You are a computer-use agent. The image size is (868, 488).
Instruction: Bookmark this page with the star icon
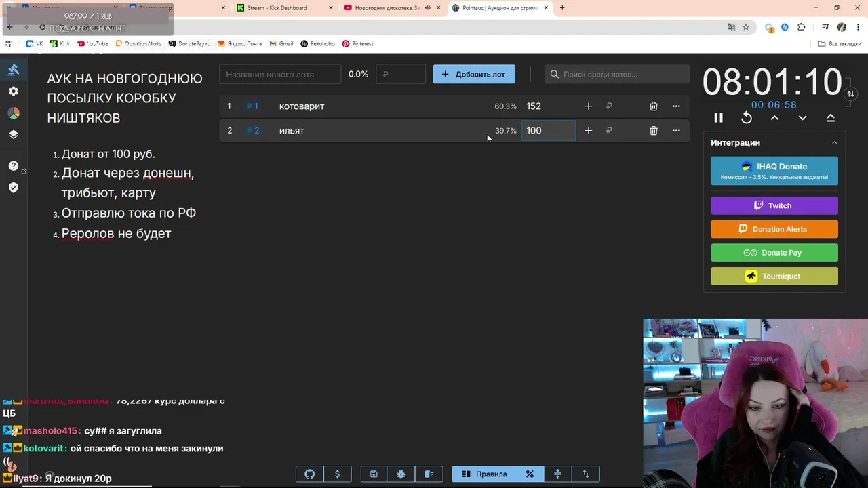coord(746,27)
